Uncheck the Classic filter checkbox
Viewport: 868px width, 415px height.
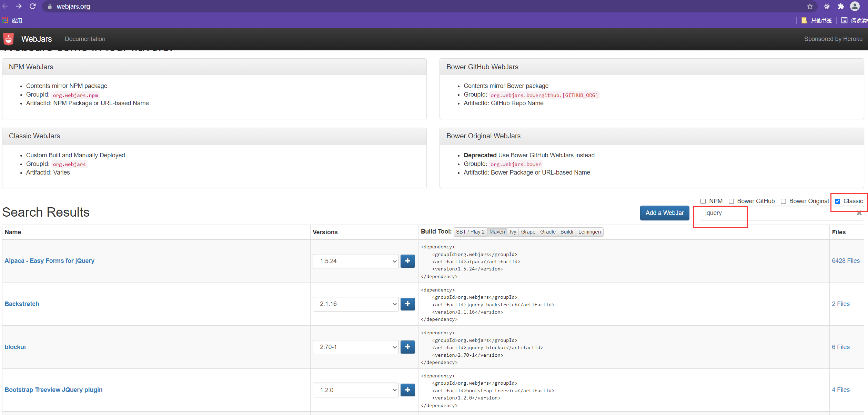pos(837,201)
